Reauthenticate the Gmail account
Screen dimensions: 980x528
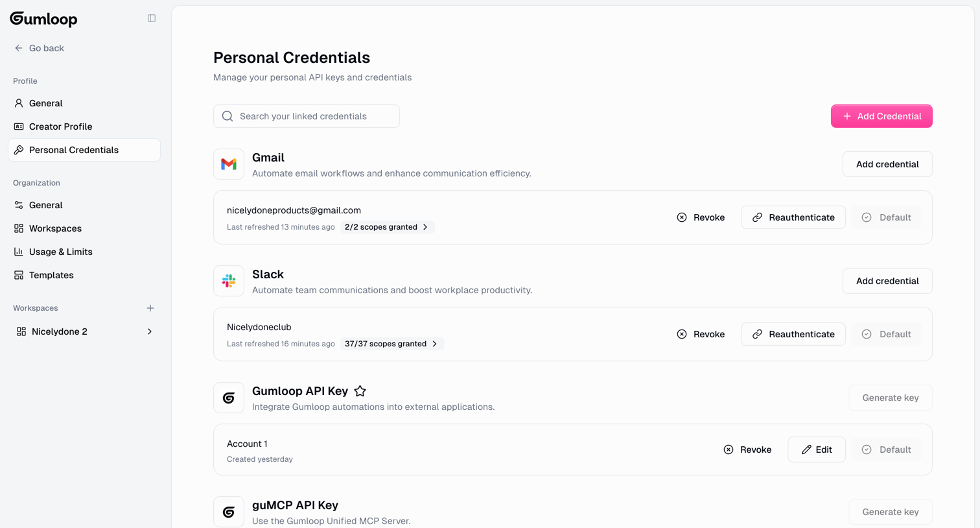tap(793, 217)
